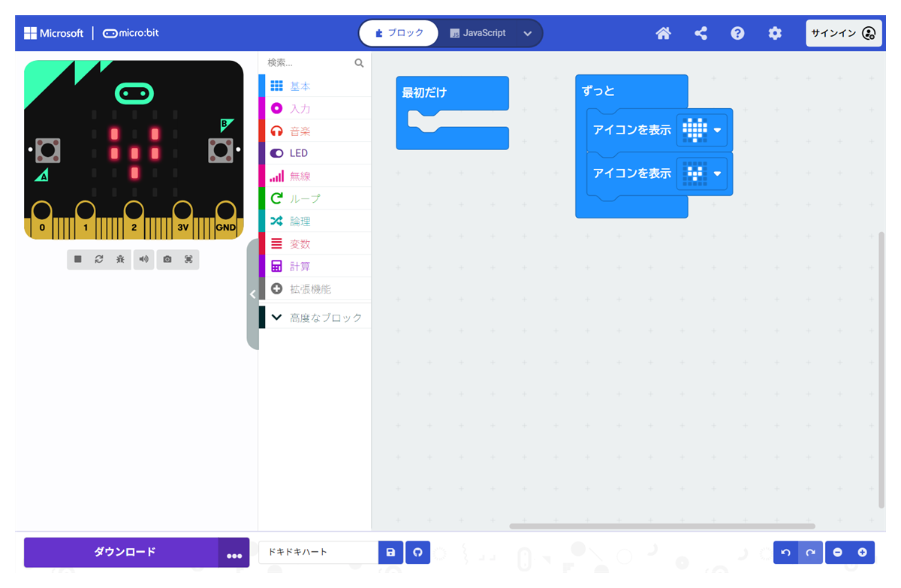Open the 計算 block category
The height and width of the screenshot is (588, 901).
point(315,266)
